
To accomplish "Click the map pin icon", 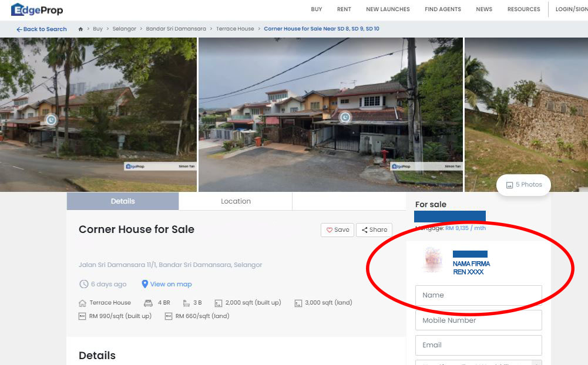I will (x=145, y=284).
